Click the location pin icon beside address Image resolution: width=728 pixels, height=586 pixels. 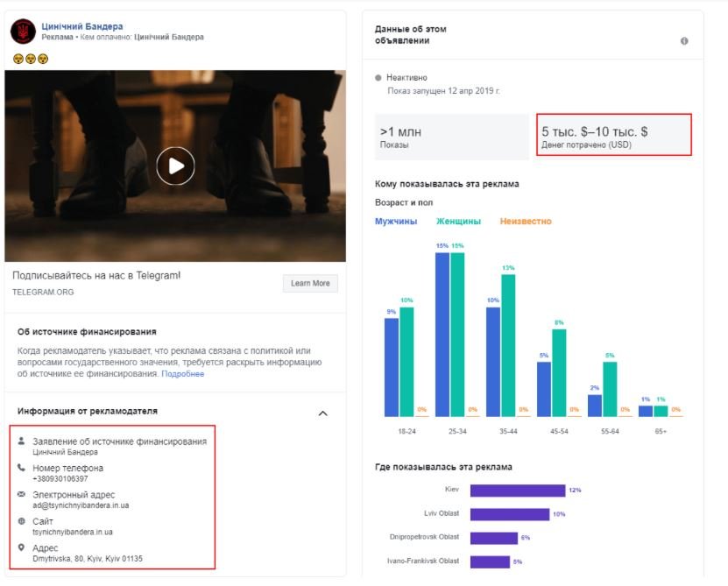[22, 548]
